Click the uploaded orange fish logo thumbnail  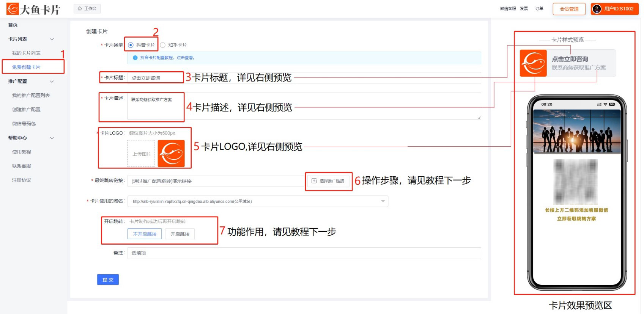click(x=171, y=154)
